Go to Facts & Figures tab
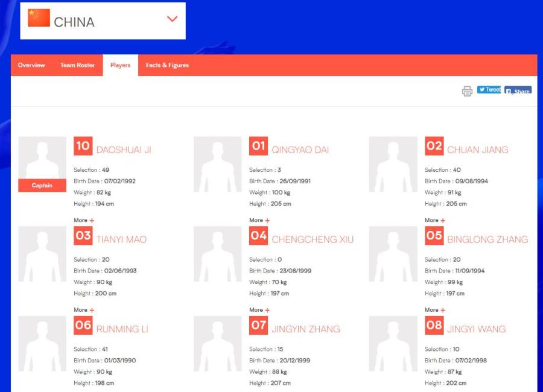 click(x=167, y=65)
